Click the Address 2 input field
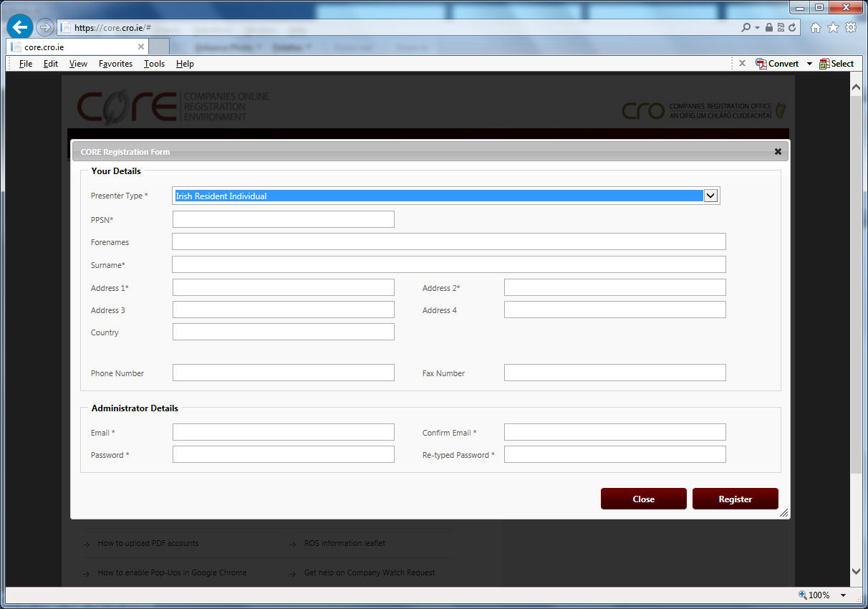This screenshot has width=868, height=609. point(615,287)
